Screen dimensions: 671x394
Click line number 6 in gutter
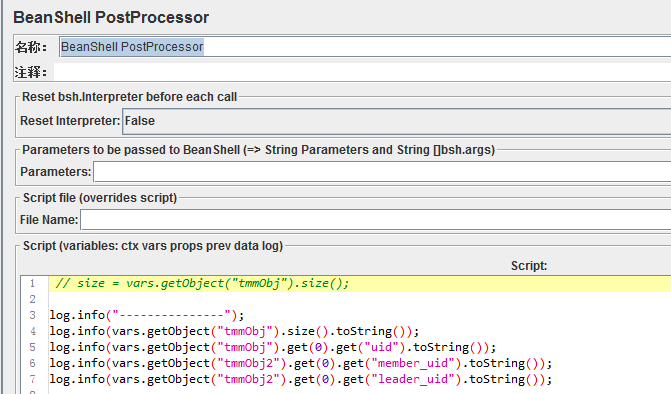click(x=33, y=363)
